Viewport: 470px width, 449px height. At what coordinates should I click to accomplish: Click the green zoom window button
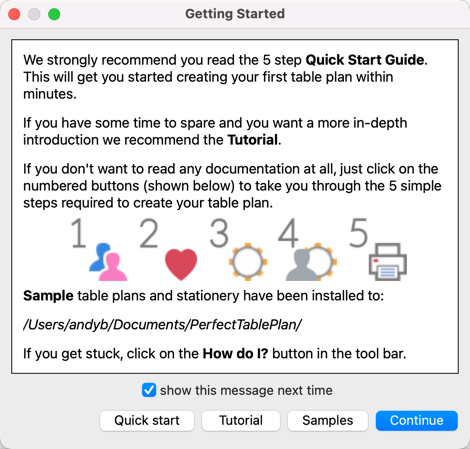click(54, 14)
